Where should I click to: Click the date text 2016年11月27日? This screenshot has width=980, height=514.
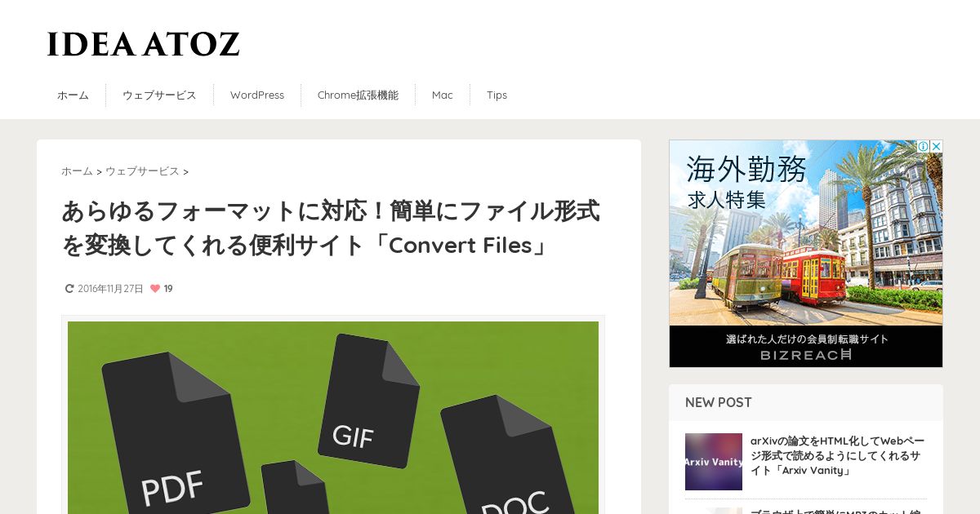tap(110, 289)
